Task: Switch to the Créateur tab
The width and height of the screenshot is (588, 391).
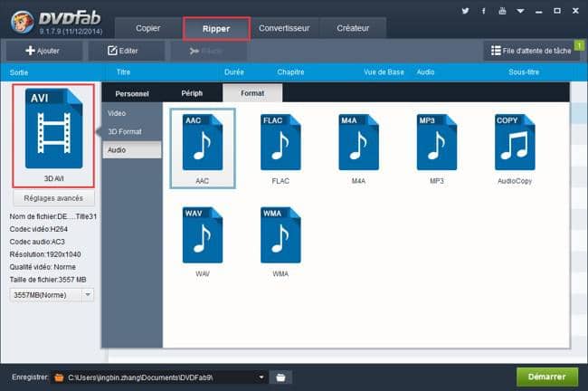Action: [x=353, y=28]
